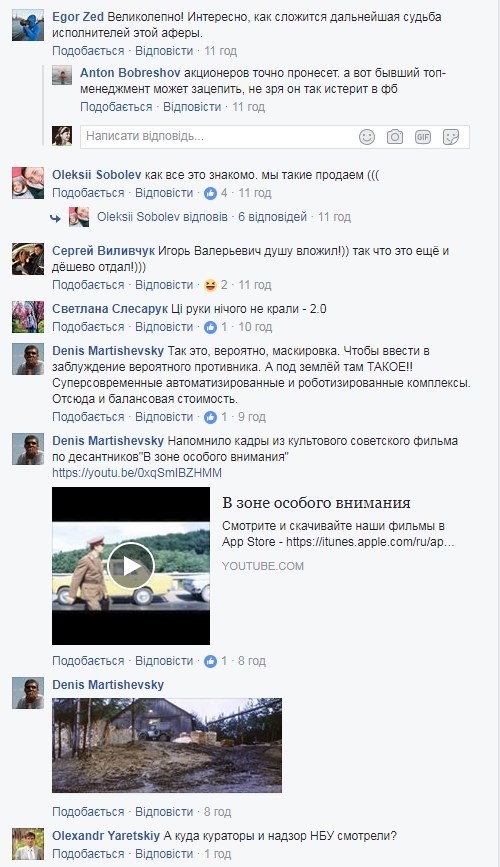
Task: Open Olexandr Yaretskiy's profile name
Action: (106, 836)
